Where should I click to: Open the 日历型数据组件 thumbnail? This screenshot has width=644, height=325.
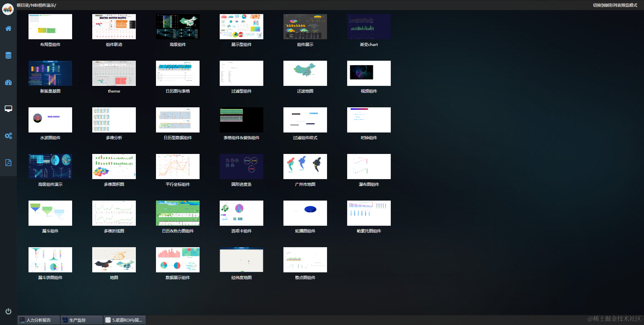(178, 120)
